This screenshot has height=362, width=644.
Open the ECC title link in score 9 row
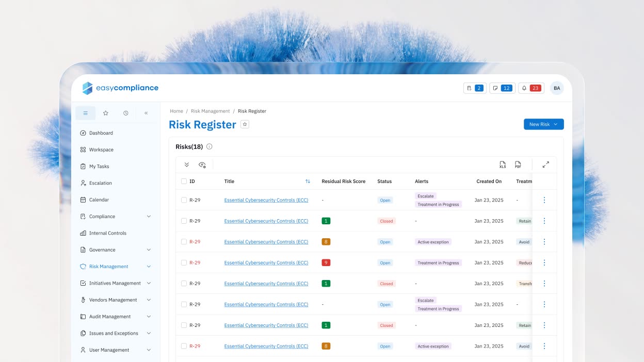266,262
